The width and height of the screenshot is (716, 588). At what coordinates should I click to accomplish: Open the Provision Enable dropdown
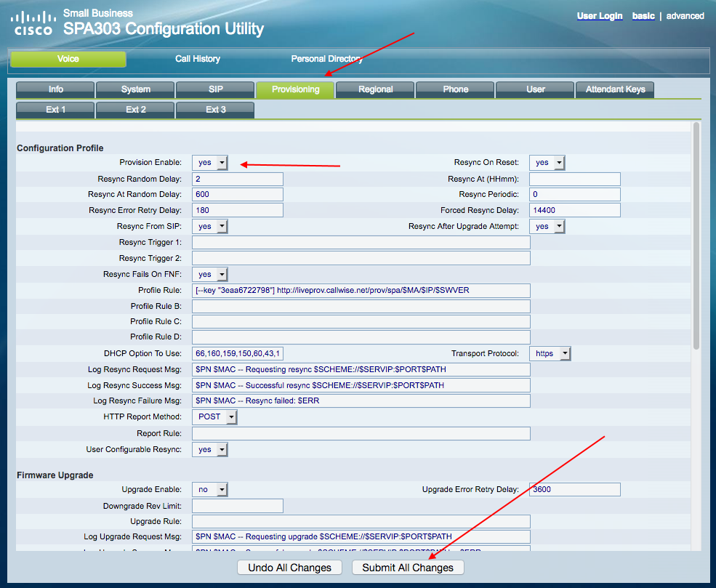(x=209, y=163)
